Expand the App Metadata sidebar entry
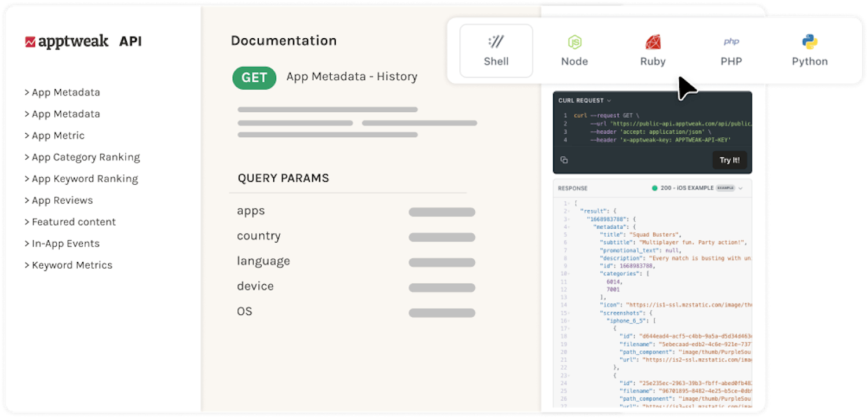 [x=63, y=92]
